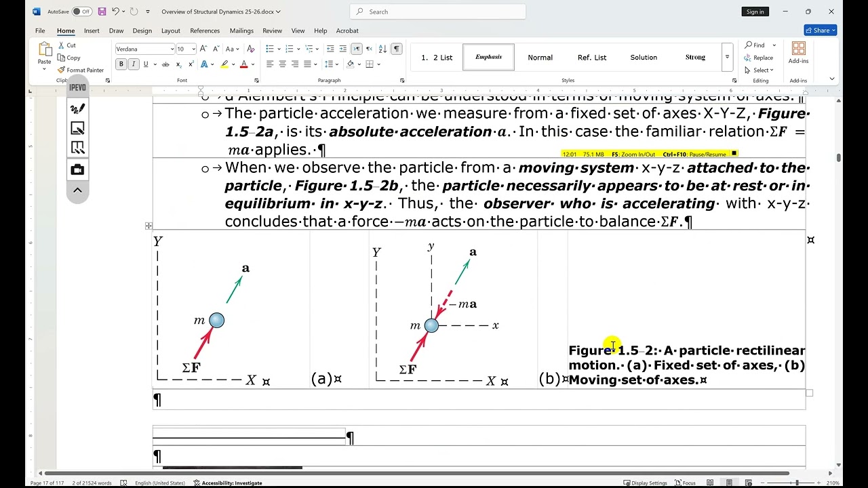Activate the Format Painter tool
Screen dimensions: 868x488
tap(81, 70)
